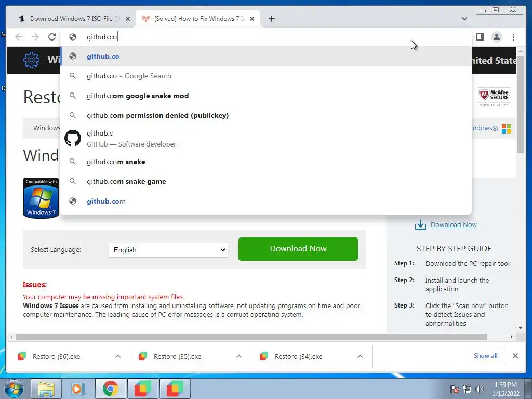The image size is (532, 399).
Task: Select GitHub — Software developer suggestion
Action: [265, 138]
